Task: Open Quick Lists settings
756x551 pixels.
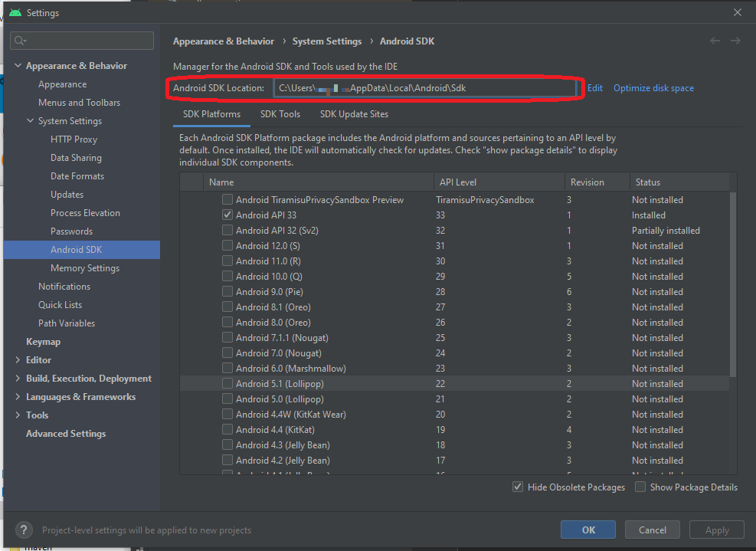Action: 60,304
